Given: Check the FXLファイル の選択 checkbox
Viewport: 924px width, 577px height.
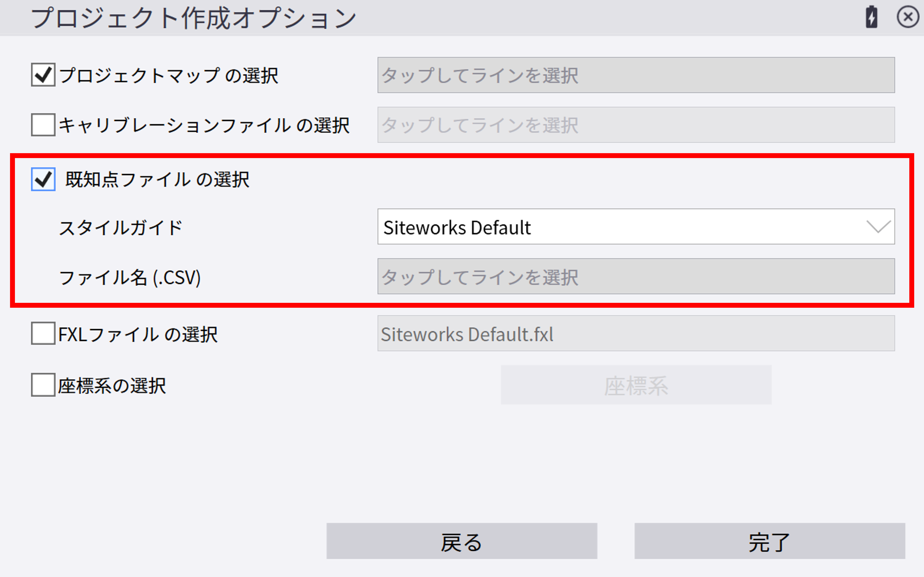Looking at the screenshot, I should (43, 334).
